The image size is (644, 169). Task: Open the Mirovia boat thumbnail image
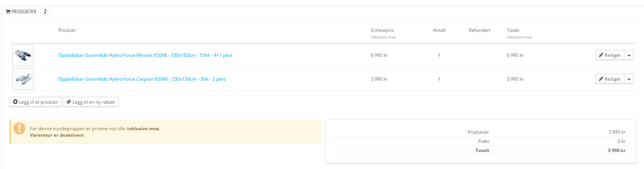click(23, 55)
